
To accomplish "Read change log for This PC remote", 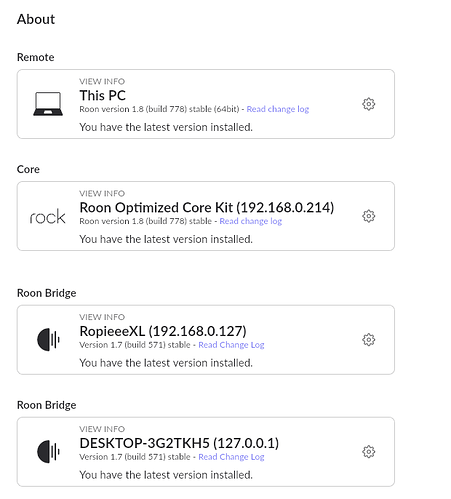I will [x=278, y=109].
